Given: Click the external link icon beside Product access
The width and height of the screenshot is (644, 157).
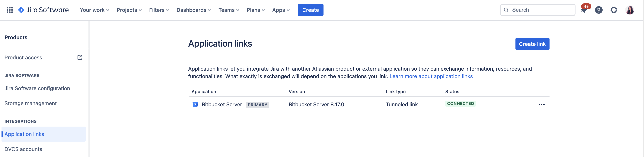Looking at the screenshot, I should click(80, 57).
